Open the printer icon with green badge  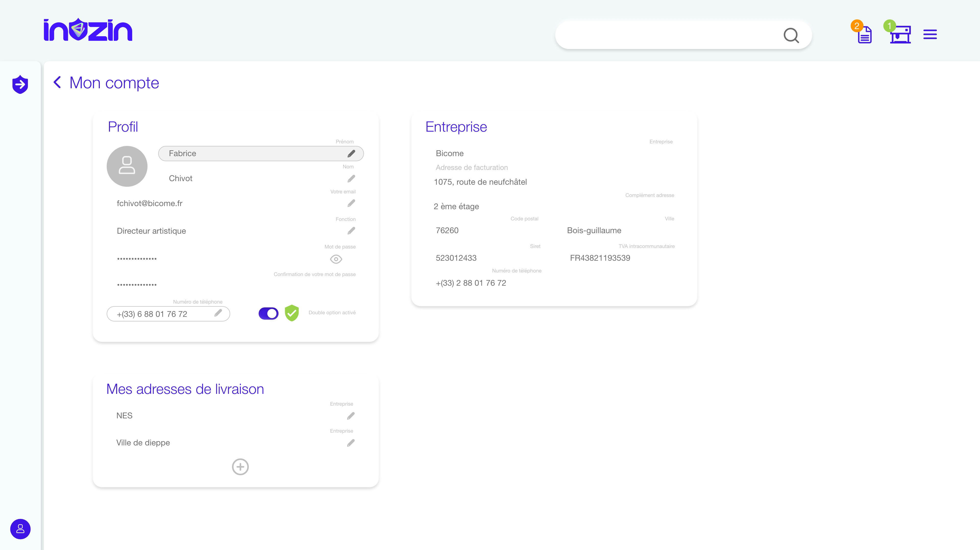click(900, 35)
